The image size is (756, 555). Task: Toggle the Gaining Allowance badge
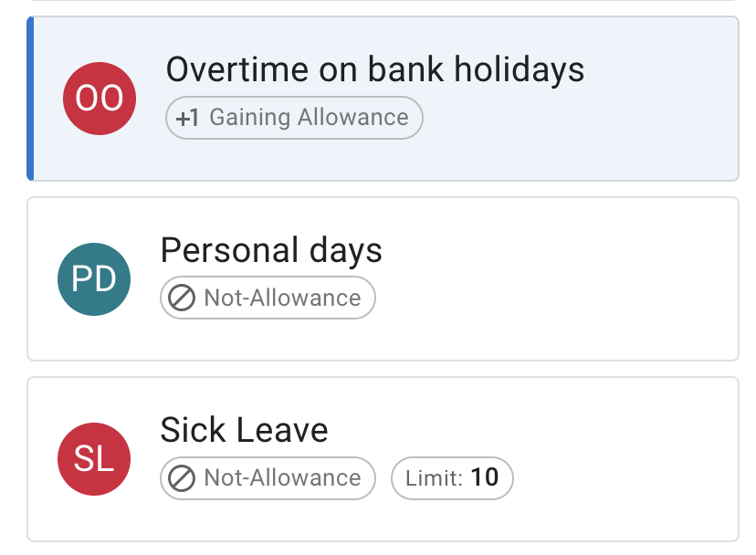coord(293,118)
